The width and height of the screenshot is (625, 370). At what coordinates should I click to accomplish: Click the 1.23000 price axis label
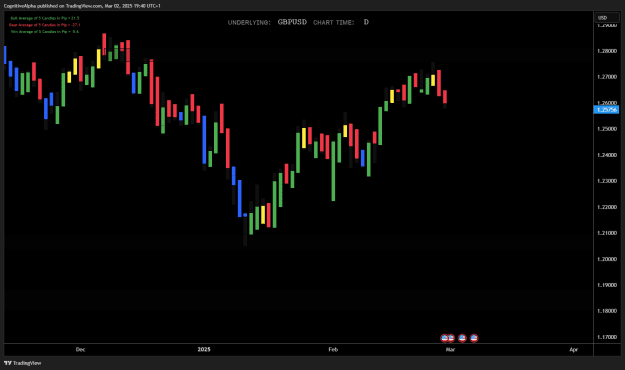pos(607,181)
